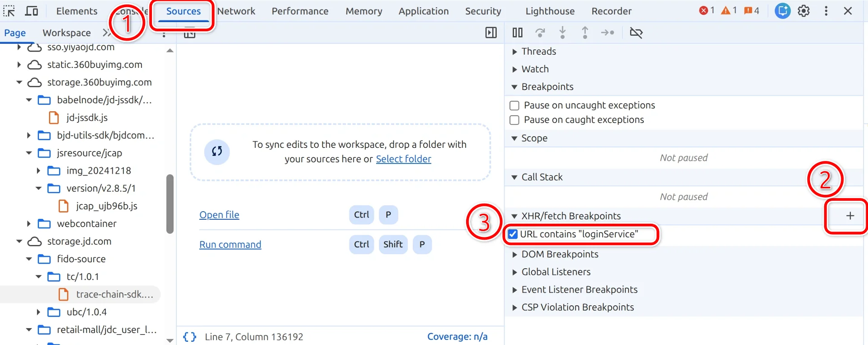868x345 pixels.
Task: Open DevTools settings gear
Action: [804, 11]
